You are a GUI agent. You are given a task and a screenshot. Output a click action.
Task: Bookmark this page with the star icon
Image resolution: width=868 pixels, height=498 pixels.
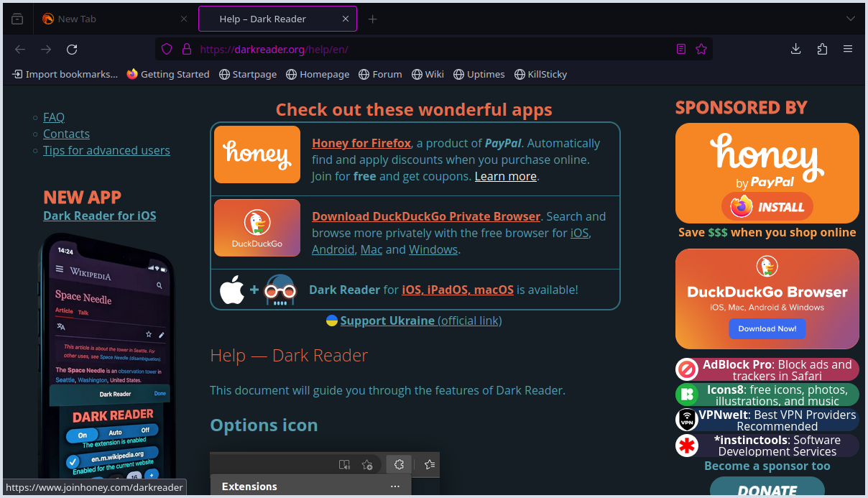(x=701, y=50)
